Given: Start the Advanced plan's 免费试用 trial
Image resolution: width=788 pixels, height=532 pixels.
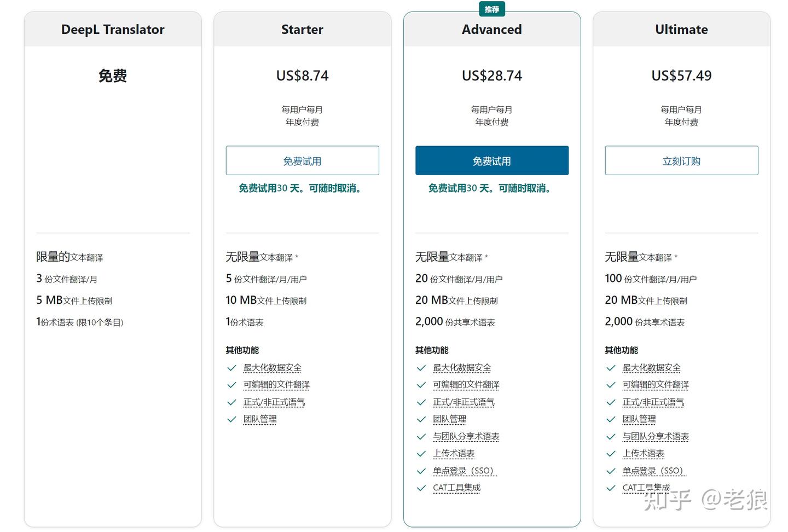Looking at the screenshot, I should (x=492, y=160).
